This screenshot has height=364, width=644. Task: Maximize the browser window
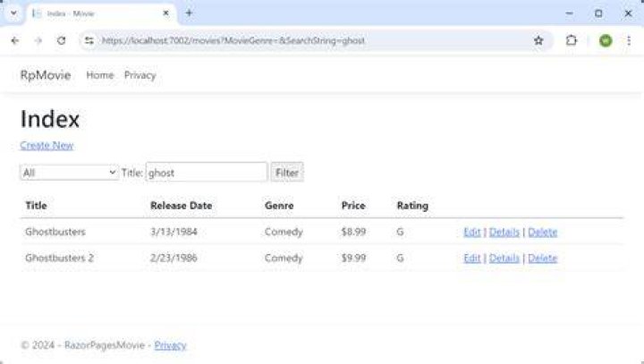tap(598, 13)
